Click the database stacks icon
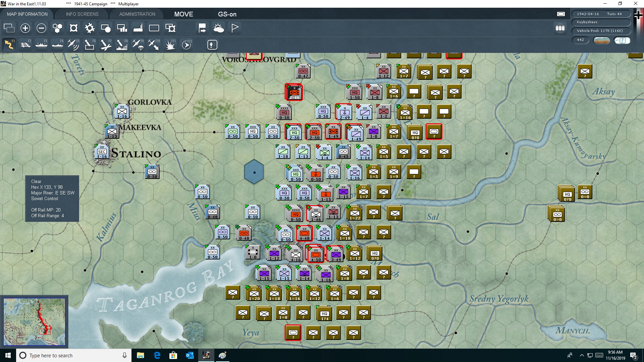This screenshot has width=644, height=362. tap(560, 28)
